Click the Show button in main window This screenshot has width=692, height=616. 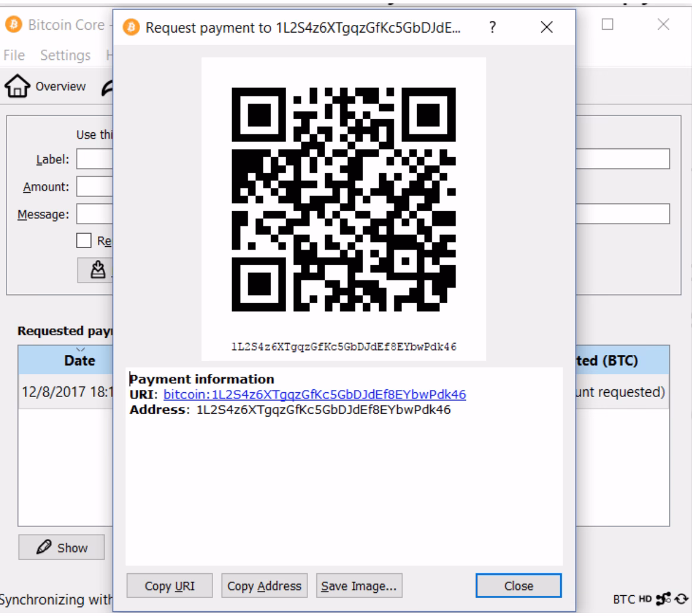tap(61, 547)
